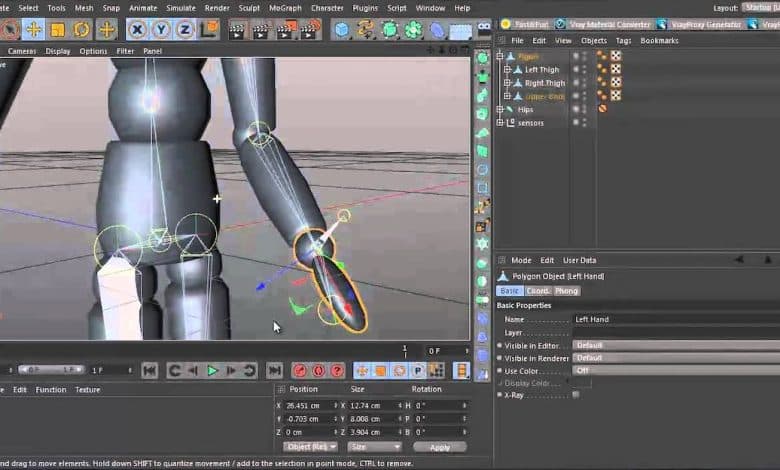Go to end of animation
This screenshot has width=780, height=470.
(274, 371)
